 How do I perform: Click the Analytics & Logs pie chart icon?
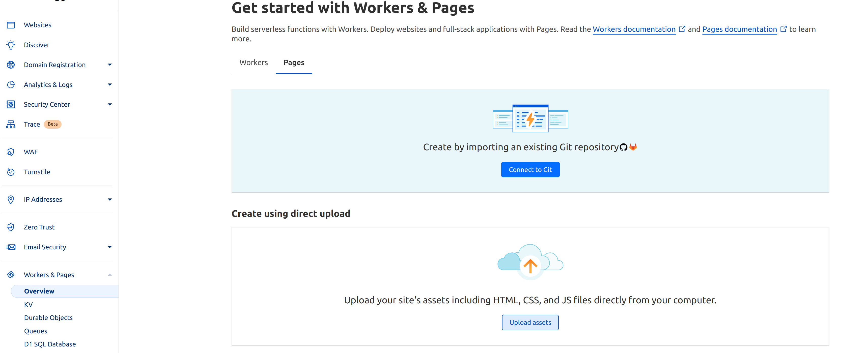(x=11, y=84)
